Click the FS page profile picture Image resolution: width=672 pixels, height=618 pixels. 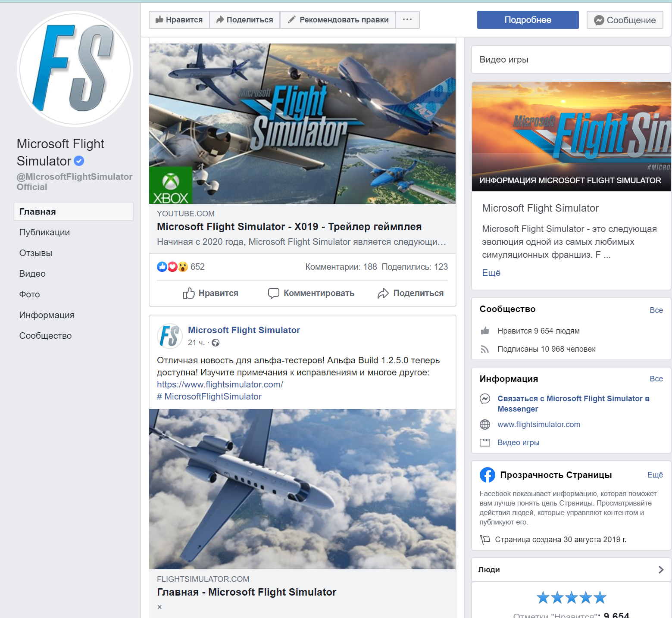(75, 69)
